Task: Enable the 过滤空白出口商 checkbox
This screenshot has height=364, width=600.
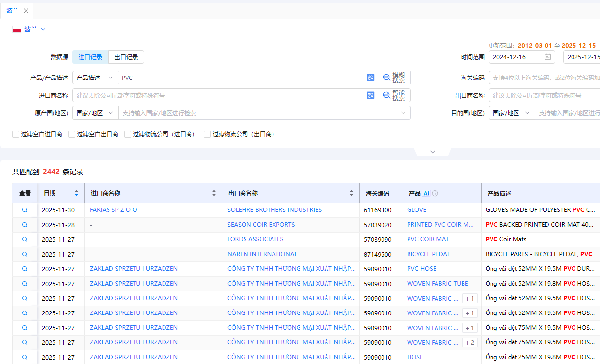Action: pos(71,134)
